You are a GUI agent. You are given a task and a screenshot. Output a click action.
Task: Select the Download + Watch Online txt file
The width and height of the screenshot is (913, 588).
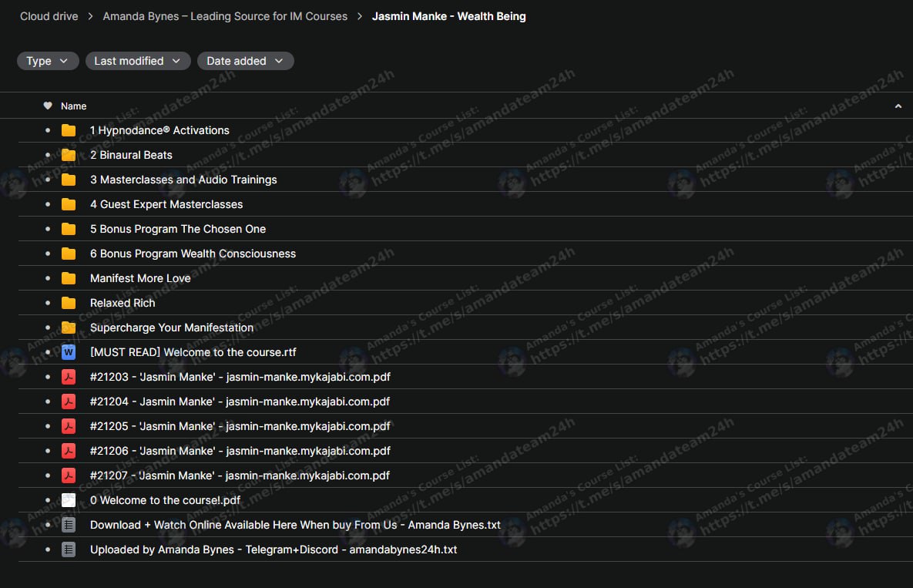[x=295, y=525]
